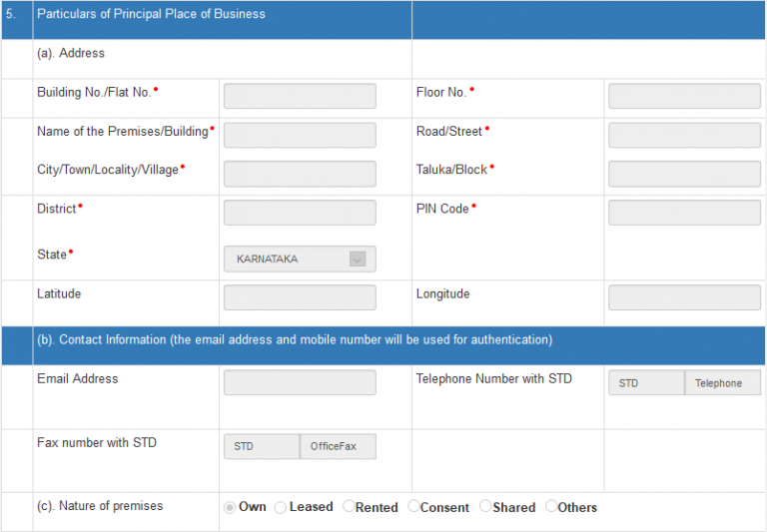Click the OfficeFax number field
Viewport: 767px width, 532px height.
338,447
